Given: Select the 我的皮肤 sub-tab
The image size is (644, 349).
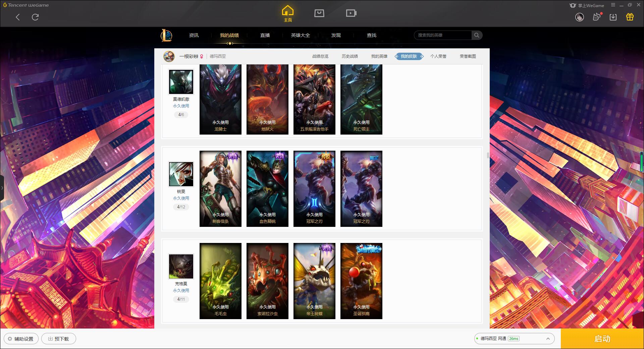Looking at the screenshot, I should click(x=409, y=56).
